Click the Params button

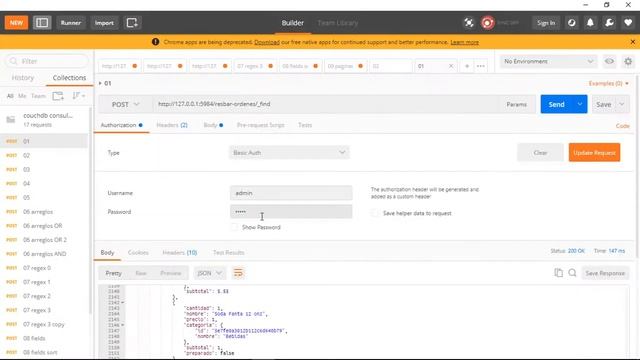click(516, 104)
